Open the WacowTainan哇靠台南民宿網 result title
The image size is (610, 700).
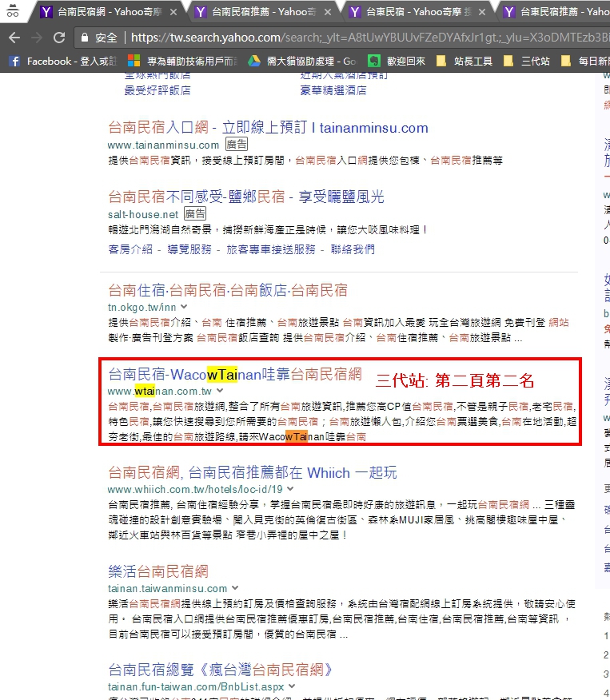(235, 374)
